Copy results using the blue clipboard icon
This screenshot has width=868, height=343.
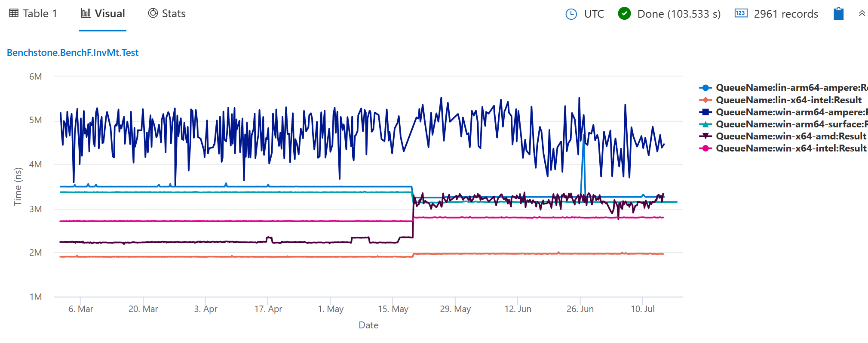tap(838, 14)
